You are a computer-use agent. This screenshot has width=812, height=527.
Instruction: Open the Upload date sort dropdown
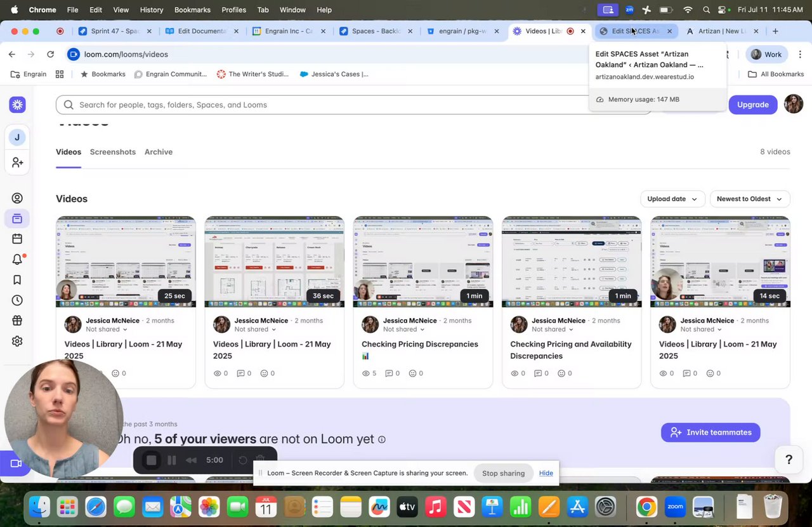672,199
